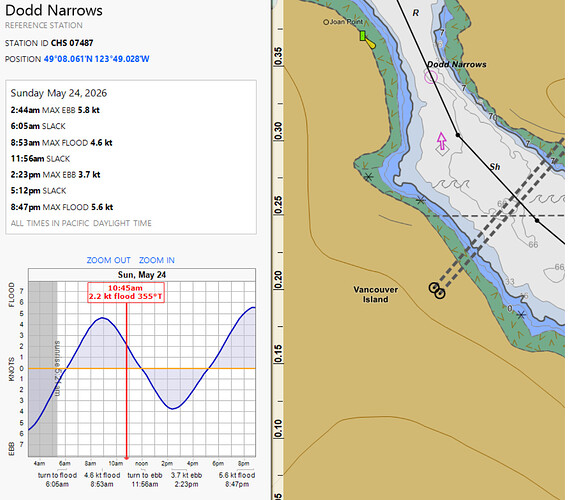575x500 pixels.
Task: Click the 2:23pm max ebb trough on graph
Action: point(173,408)
